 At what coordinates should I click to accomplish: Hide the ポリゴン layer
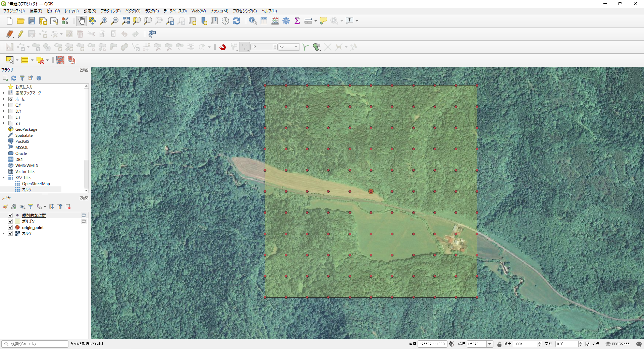coord(10,221)
